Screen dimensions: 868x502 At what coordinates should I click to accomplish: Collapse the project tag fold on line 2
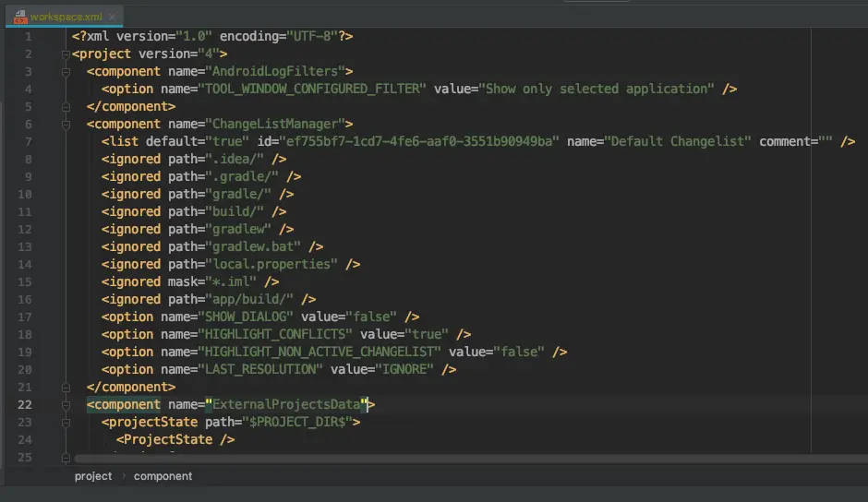pos(66,54)
